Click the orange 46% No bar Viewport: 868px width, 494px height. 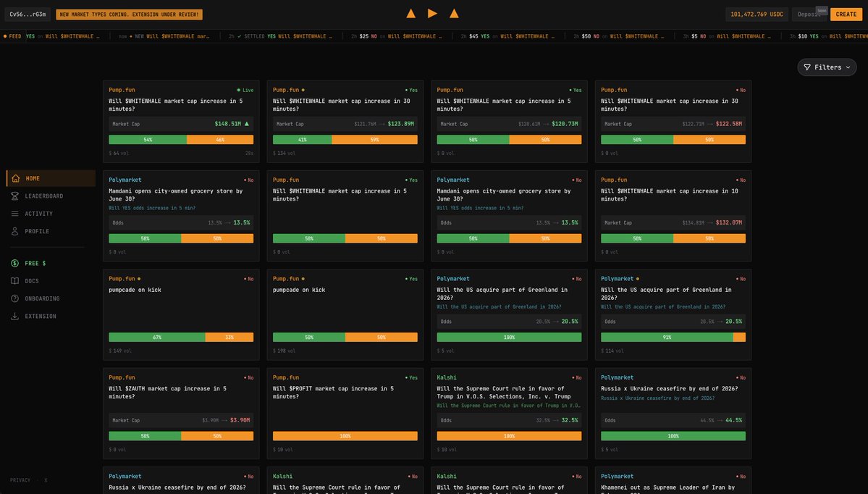click(220, 140)
